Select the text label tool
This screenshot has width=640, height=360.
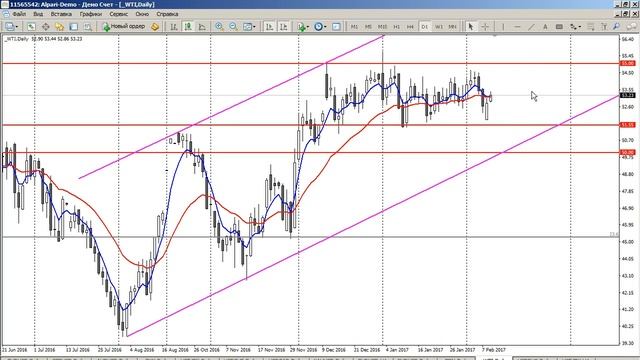click(559, 27)
